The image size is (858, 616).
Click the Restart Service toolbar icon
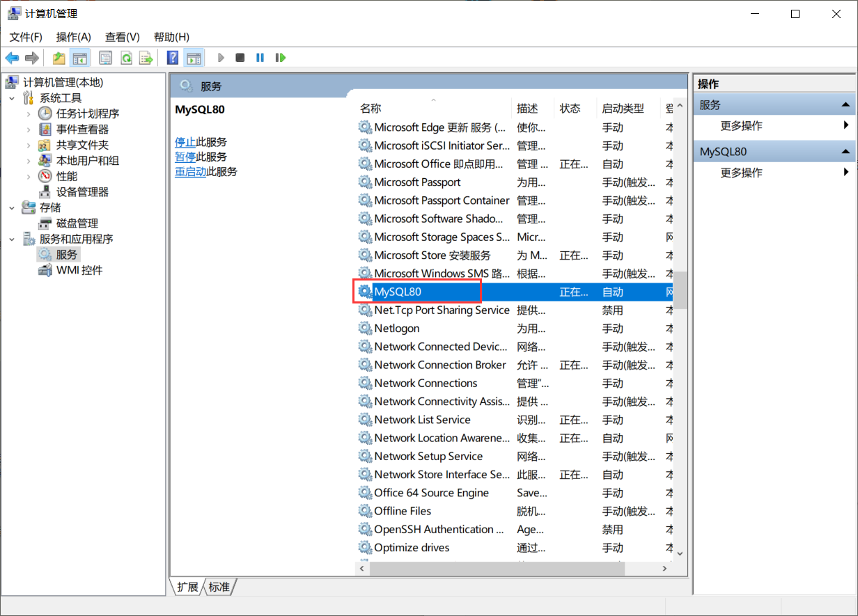(x=280, y=58)
